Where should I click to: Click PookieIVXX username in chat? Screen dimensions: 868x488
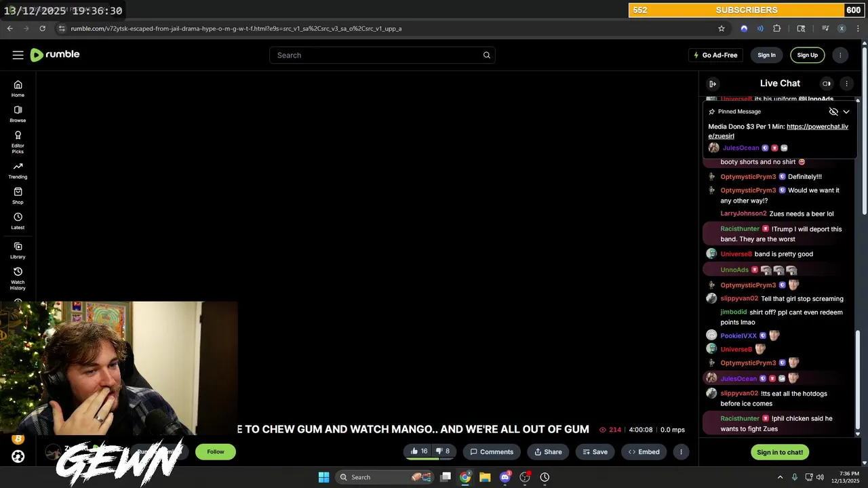pyautogui.click(x=738, y=335)
